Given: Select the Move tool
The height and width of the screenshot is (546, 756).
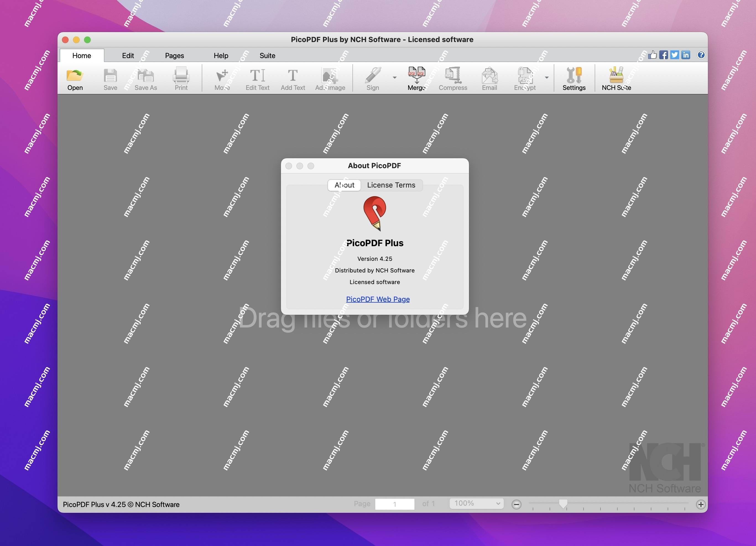Looking at the screenshot, I should click(222, 79).
